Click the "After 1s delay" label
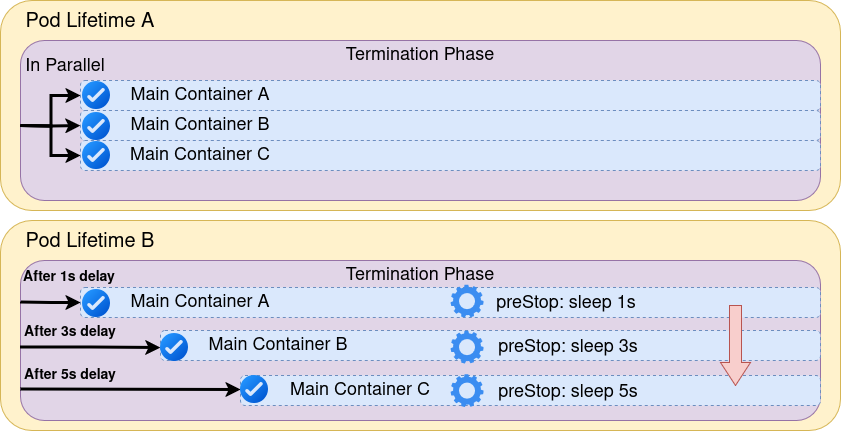The width and height of the screenshot is (841, 431). pyautogui.click(x=69, y=276)
